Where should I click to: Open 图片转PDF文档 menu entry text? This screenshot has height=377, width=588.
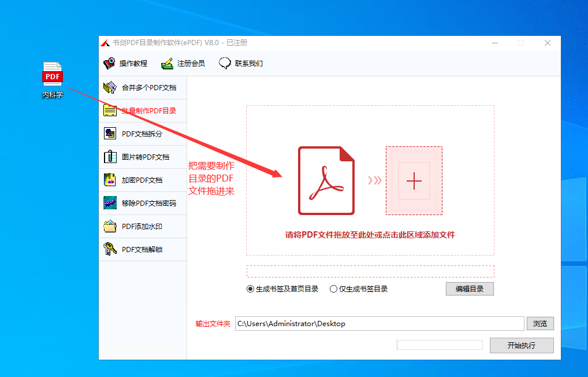coord(146,157)
